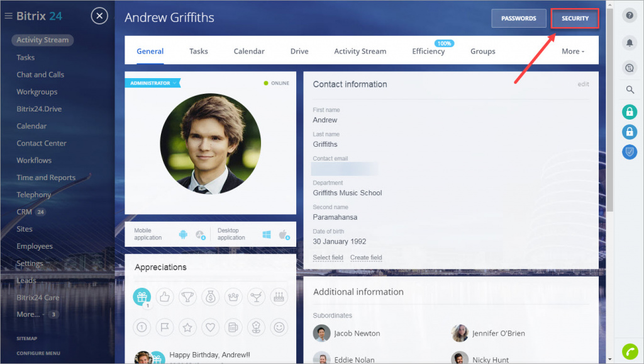Viewport: 644px width, 364px height.
Task: Open the Efficiency tab
Action: (x=428, y=52)
